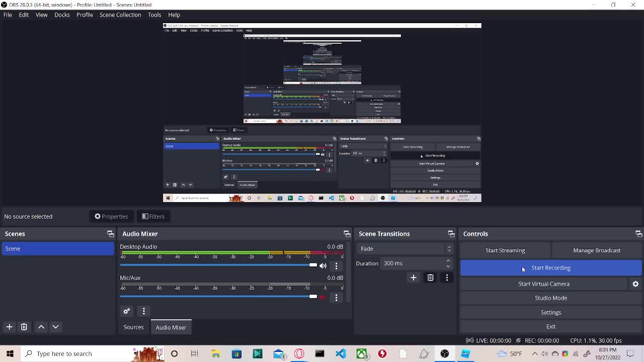
Task: Mute Desktop Audio speaker icon
Action: pyautogui.click(x=323, y=266)
